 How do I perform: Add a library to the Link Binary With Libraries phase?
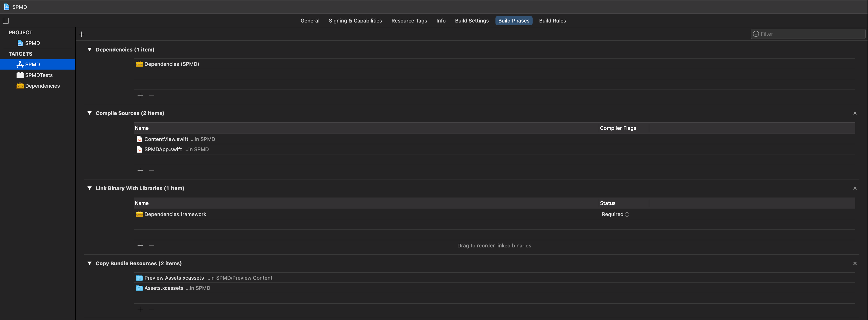140,246
